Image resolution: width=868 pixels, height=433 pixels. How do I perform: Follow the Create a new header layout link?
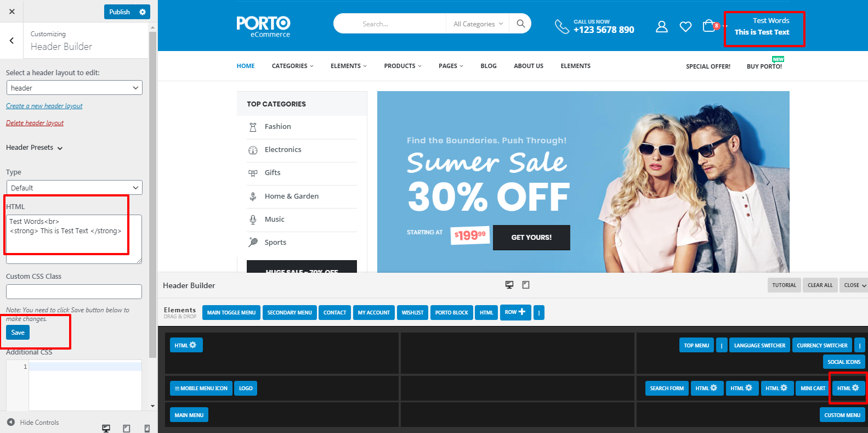[x=44, y=106]
